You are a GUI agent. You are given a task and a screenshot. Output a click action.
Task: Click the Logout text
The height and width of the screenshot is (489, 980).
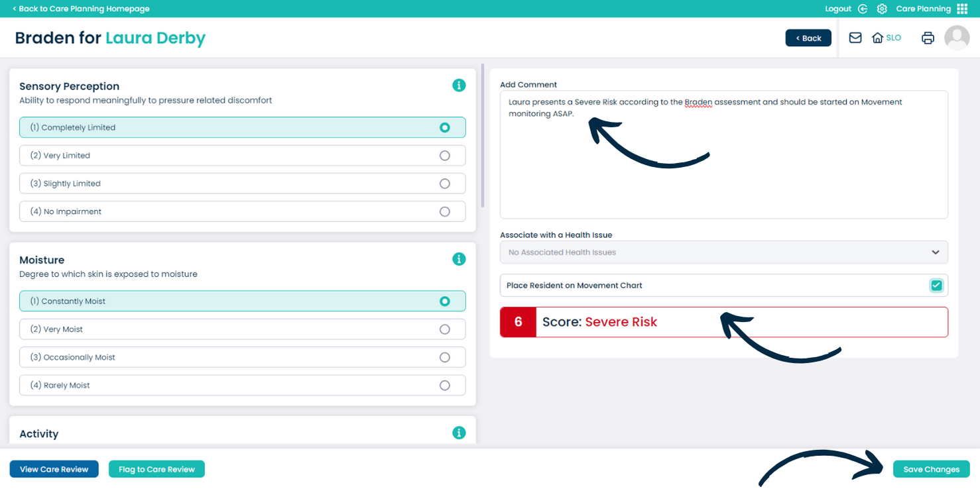point(838,9)
